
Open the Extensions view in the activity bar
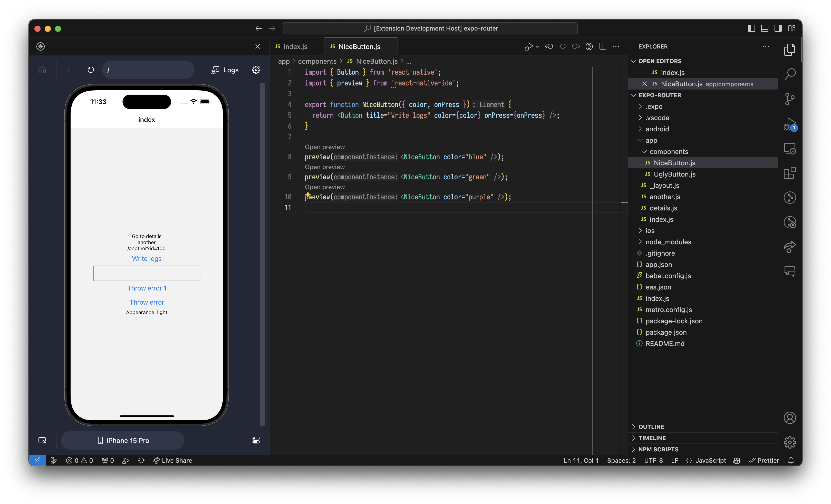pyautogui.click(x=790, y=173)
